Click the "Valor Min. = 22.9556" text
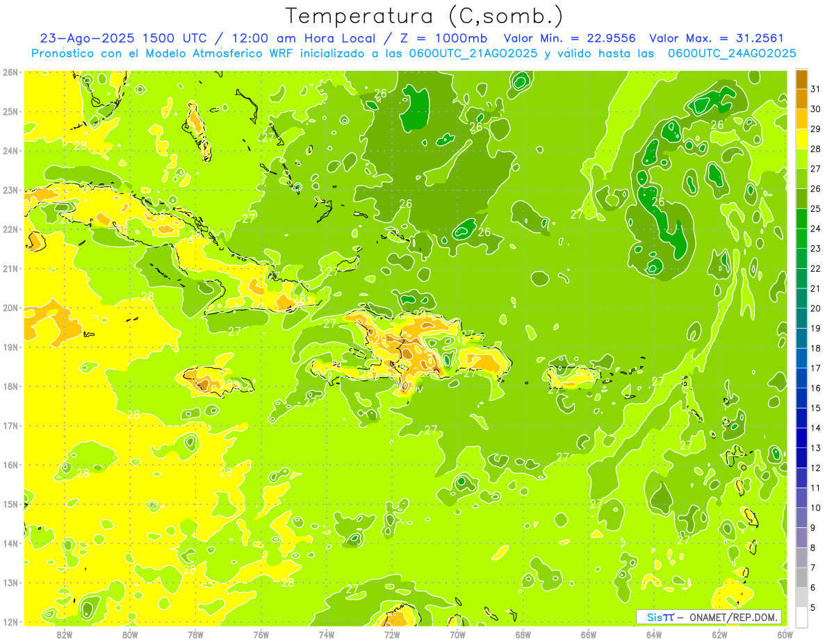This screenshot has width=834, height=644. (x=571, y=38)
